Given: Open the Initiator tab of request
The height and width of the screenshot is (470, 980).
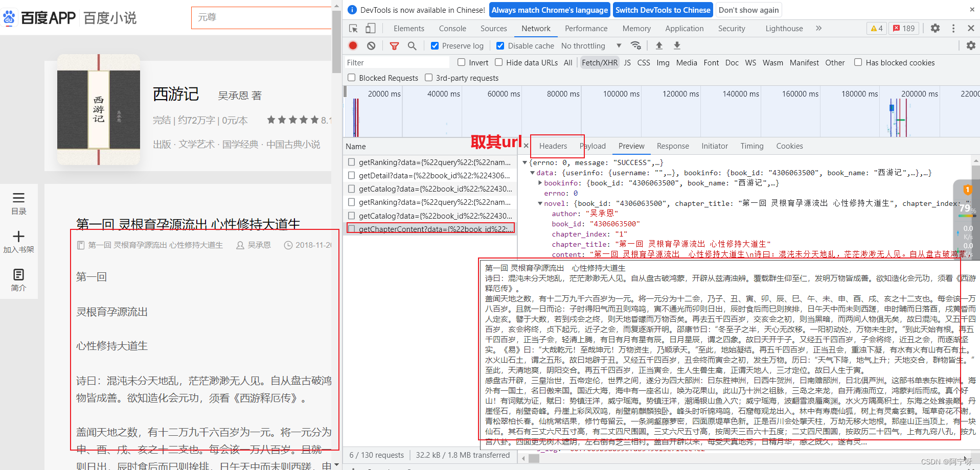Looking at the screenshot, I should [x=715, y=146].
